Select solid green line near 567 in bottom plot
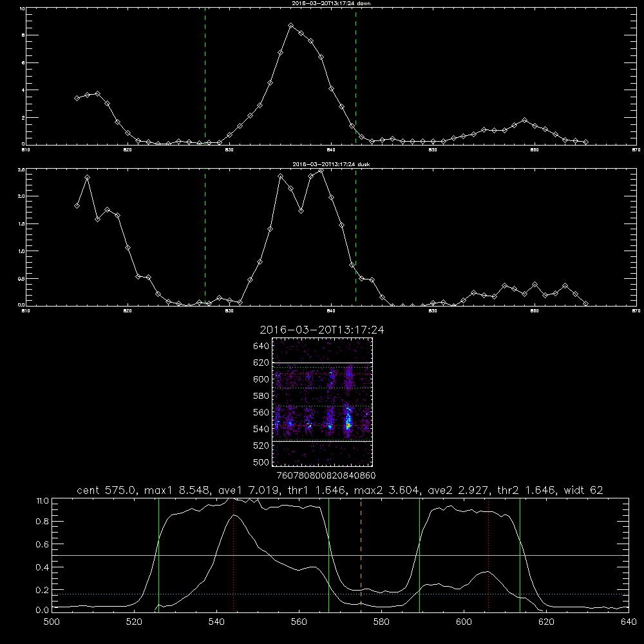 (328, 554)
